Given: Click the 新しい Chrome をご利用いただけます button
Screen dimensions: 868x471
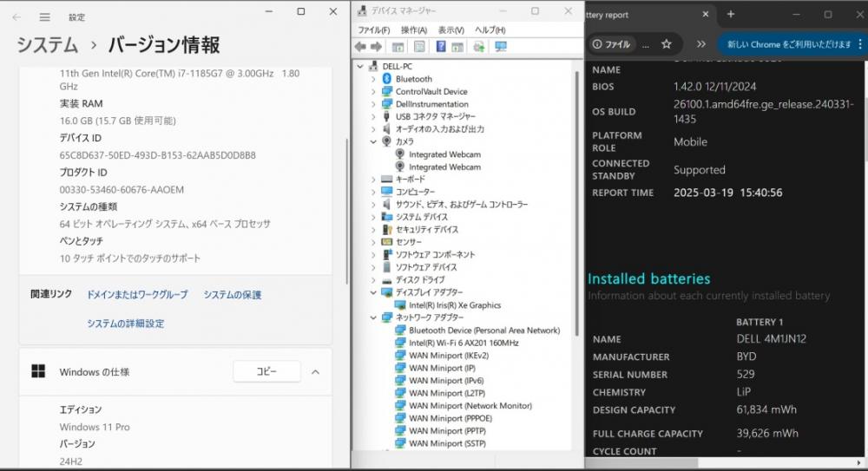Looking at the screenshot, I should pos(789,44).
